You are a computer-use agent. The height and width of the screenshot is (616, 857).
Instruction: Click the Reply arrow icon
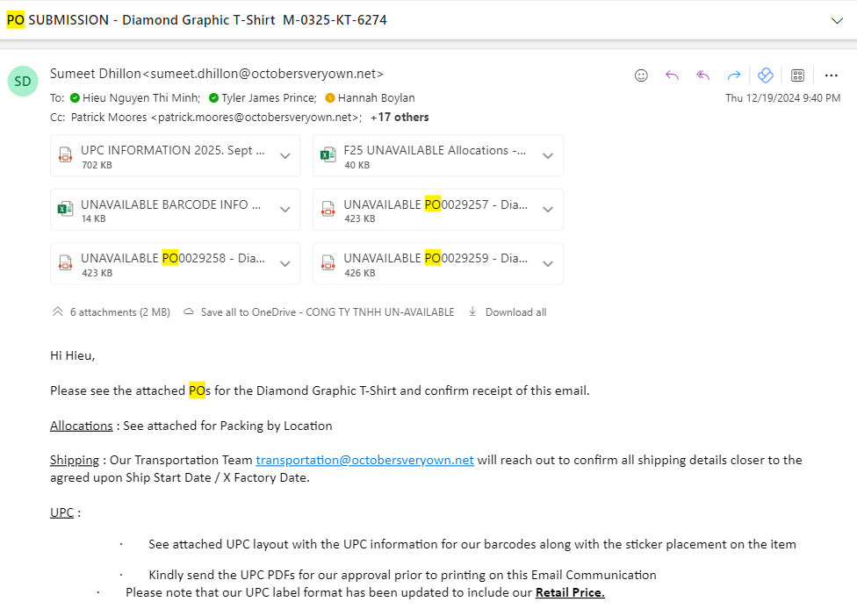click(673, 75)
